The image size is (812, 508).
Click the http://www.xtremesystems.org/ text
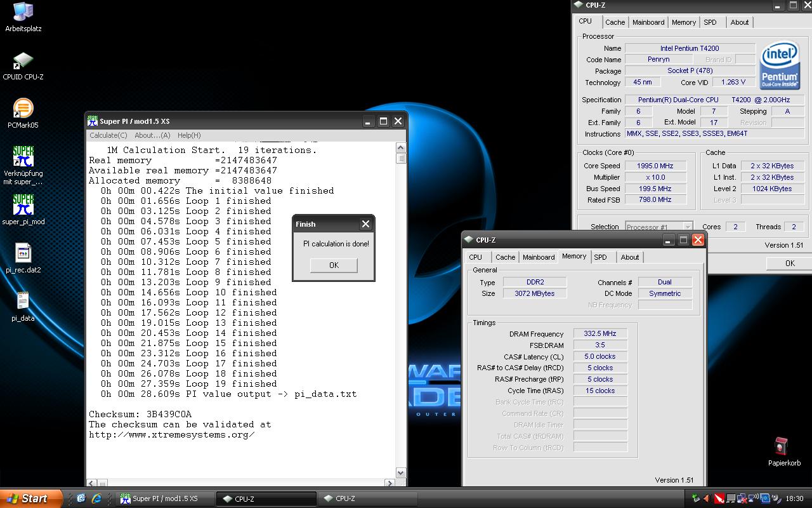coord(172,434)
